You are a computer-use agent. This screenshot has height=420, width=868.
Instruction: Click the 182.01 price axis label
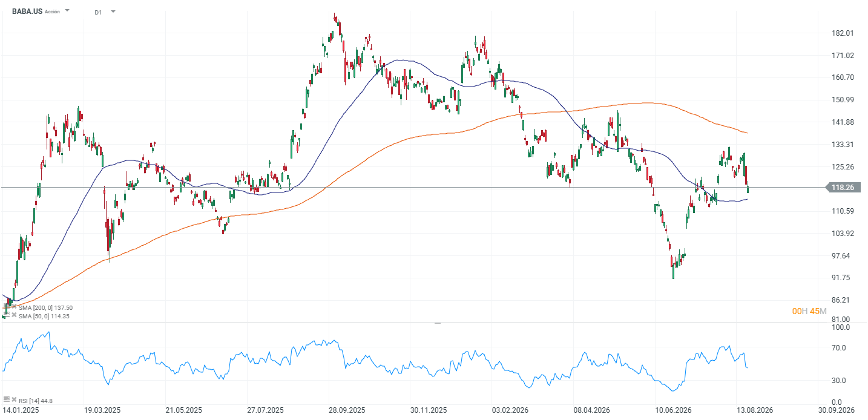click(842, 33)
